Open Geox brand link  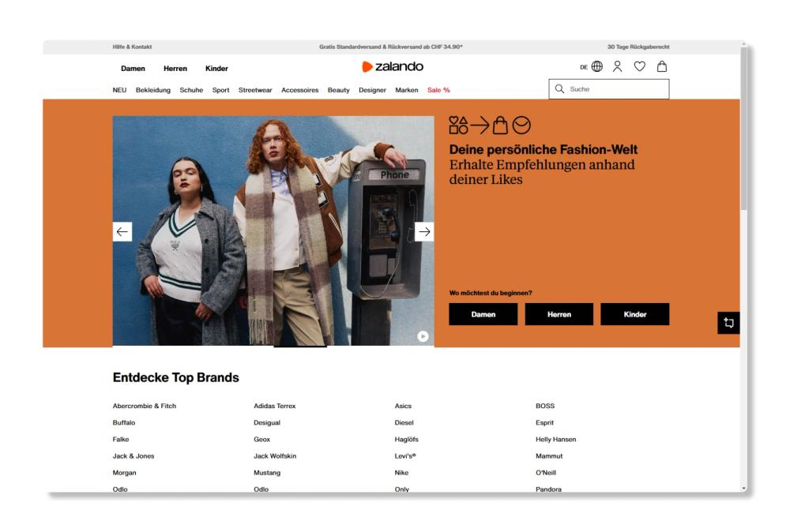pyautogui.click(x=262, y=439)
